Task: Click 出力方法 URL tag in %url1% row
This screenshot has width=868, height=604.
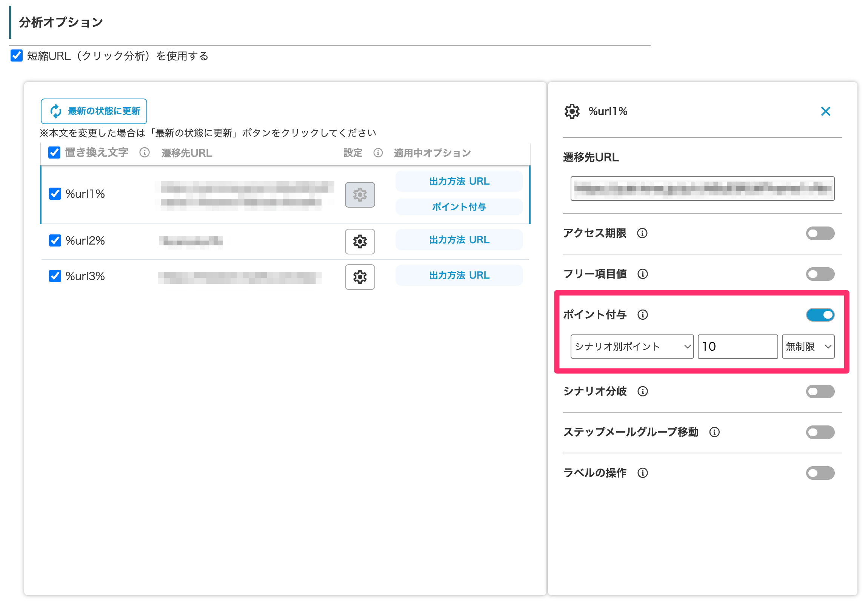Action: pyautogui.click(x=459, y=181)
